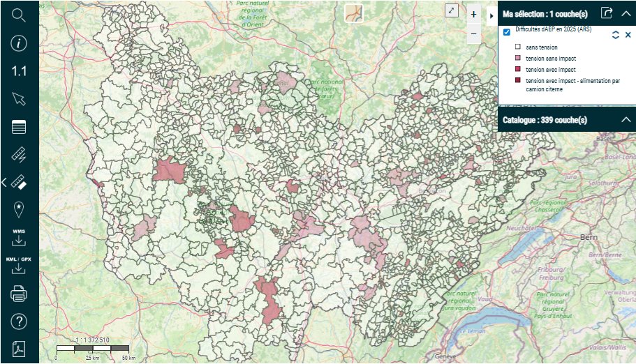Click the KML / GPX import icon
This screenshot has width=636, height=364.
pyautogui.click(x=19, y=265)
